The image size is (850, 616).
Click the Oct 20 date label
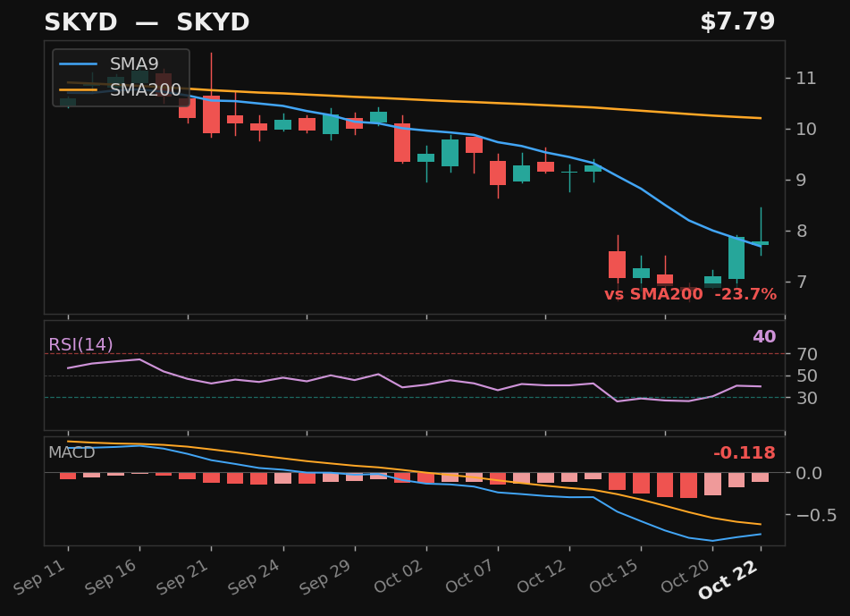click(x=686, y=576)
